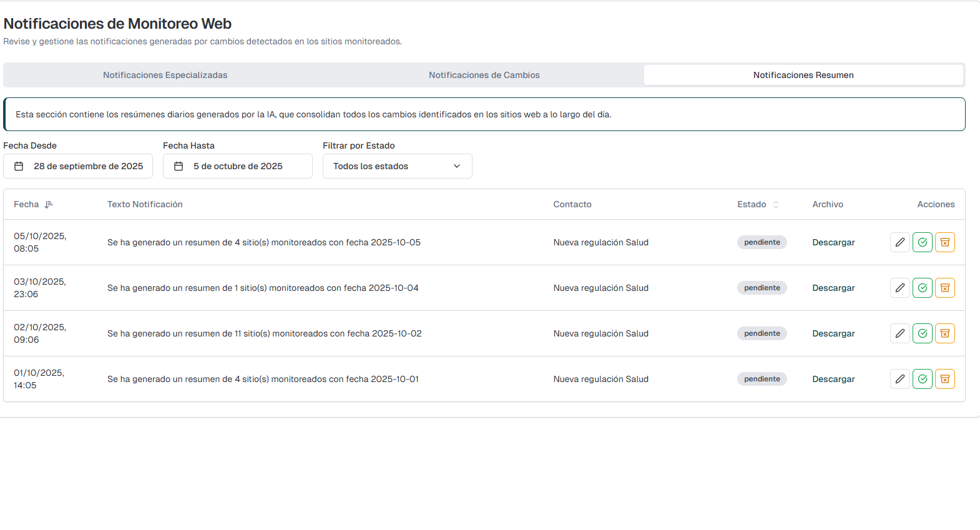
Task: Mark the 05/10/2025 notification as reviewed
Action: coord(922,242)
